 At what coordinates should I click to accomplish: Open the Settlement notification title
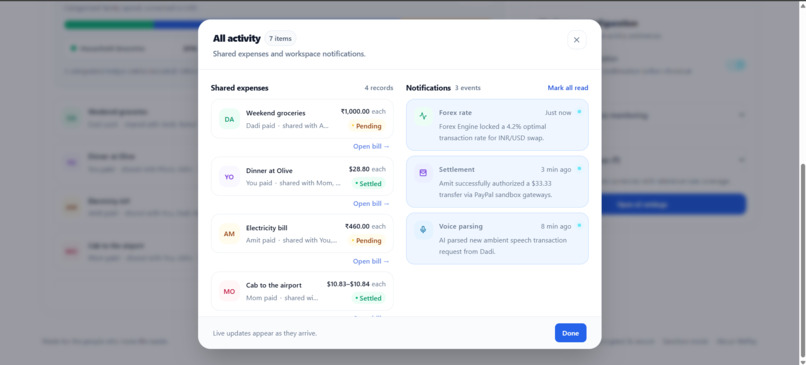point(456,170)
